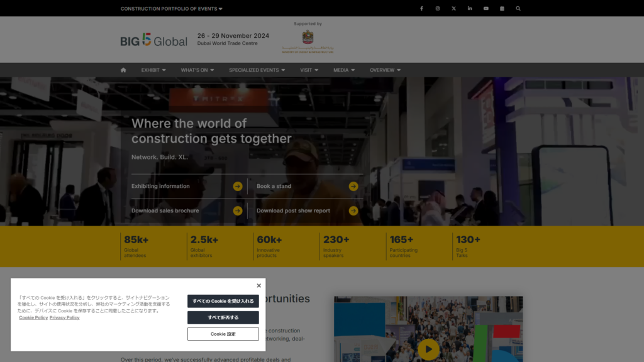Click the Network. Build. XL. tagline
The height and width of the screenshot is (362, 644).
tap(160, 157)
